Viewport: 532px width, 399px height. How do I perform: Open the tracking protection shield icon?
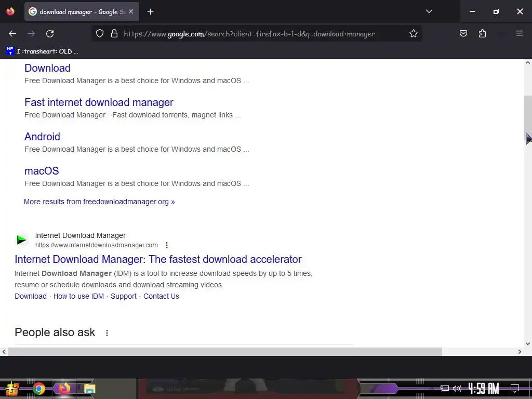click(x=99, y=34)
